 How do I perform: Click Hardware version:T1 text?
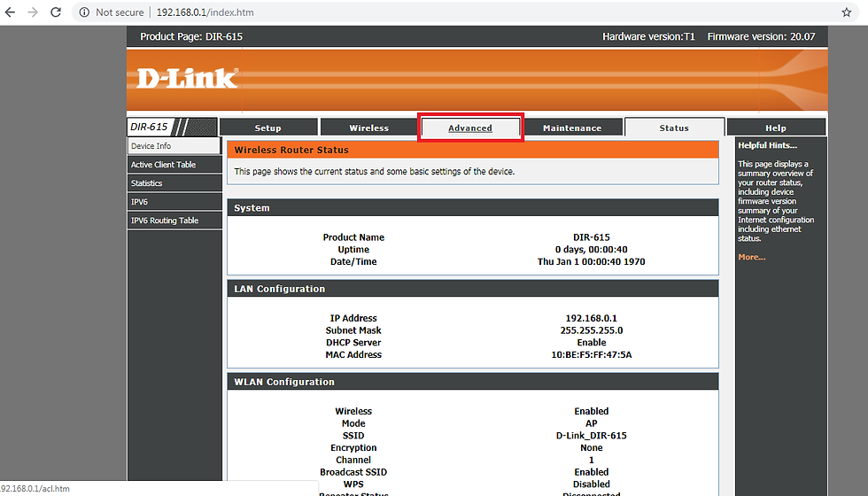tap(648, 36)
